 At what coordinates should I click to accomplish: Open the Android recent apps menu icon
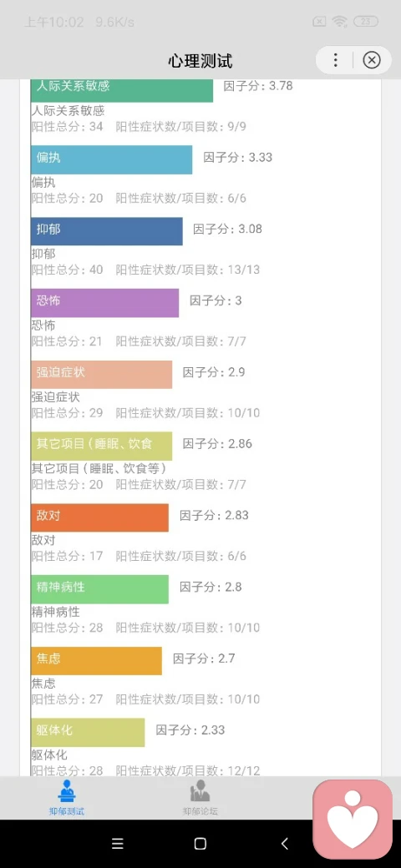click(x=117, y=844)
